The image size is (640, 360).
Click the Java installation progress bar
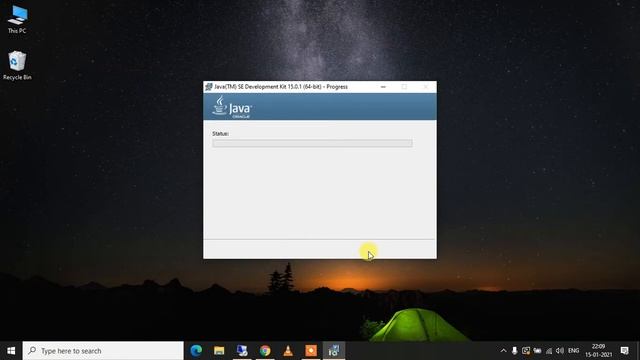pos(312,143)
